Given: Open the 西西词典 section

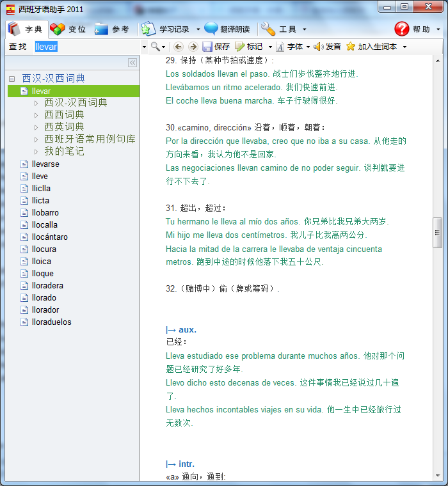Looking at the screenshot, I should (x=64, y=115).
